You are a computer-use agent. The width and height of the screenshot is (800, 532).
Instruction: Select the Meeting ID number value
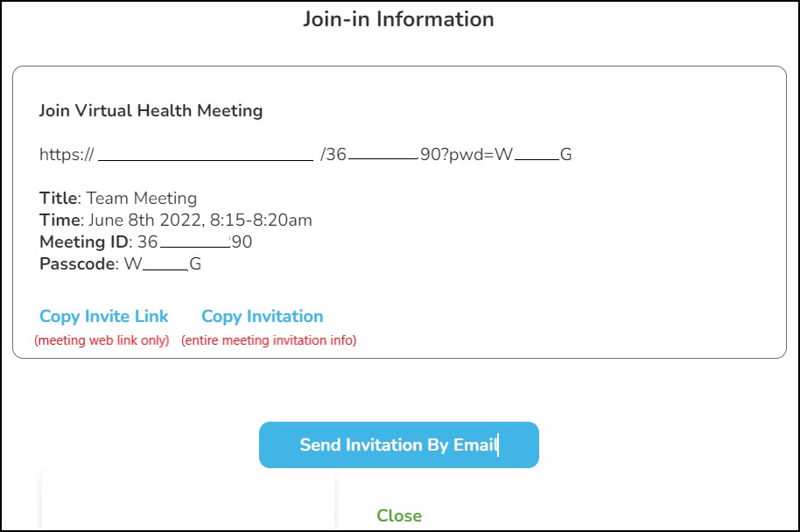(x=195, y=241)
